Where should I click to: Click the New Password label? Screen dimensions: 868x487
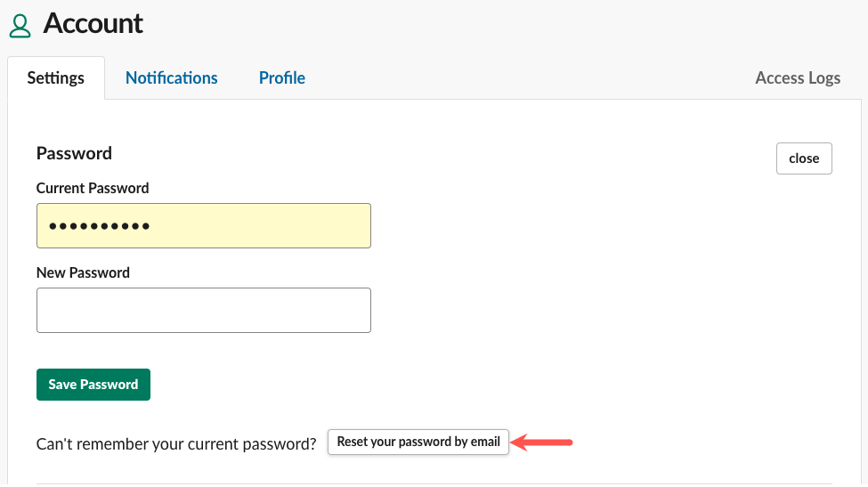point(83,273)
